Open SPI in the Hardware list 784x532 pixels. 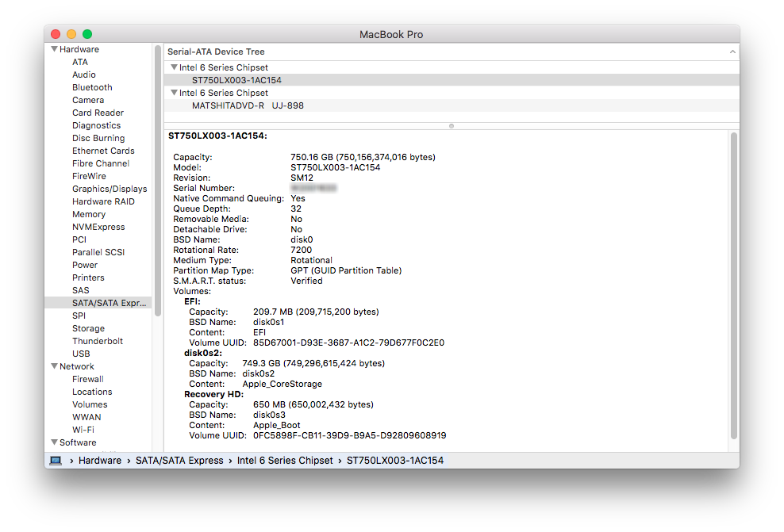click(x=79, y=316)
